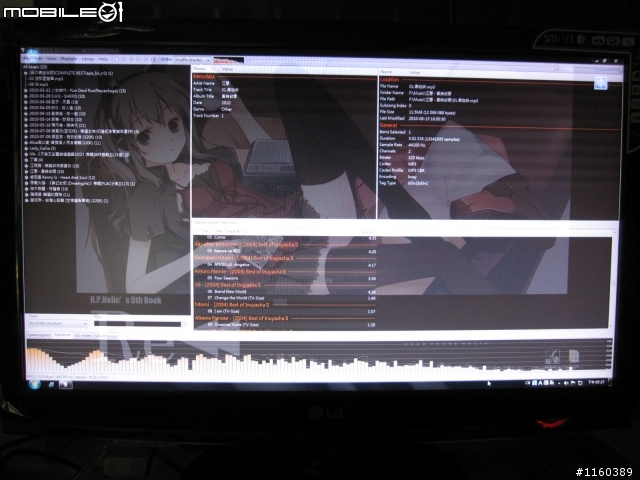Collapse the COMPLETE BEST folder at tree top

tap(26, 73)
